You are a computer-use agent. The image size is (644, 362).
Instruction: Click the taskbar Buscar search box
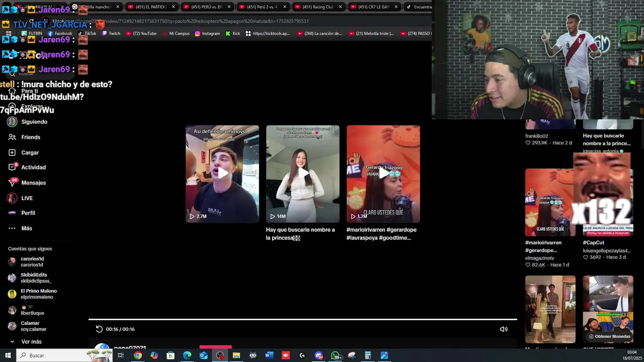pyautogui.click(x=64, y=355)
